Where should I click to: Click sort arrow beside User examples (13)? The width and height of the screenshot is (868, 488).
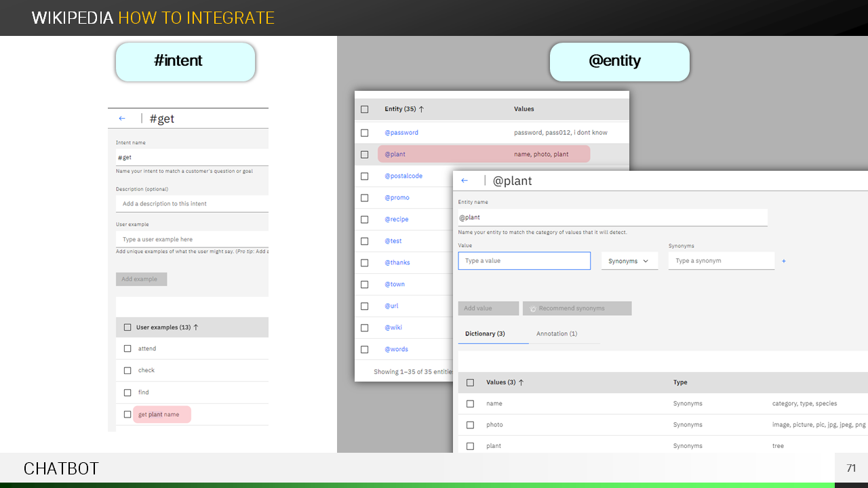tap(196, 327)
